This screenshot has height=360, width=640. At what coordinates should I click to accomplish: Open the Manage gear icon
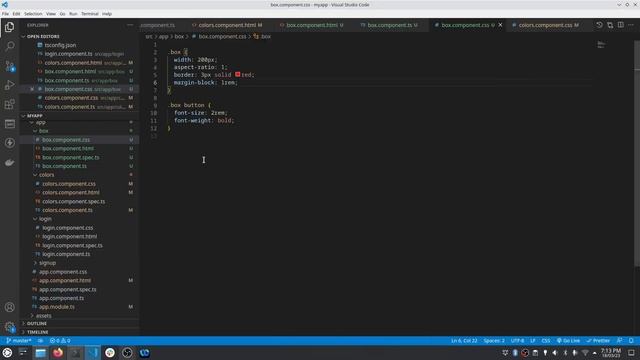(x=9, y=327)
